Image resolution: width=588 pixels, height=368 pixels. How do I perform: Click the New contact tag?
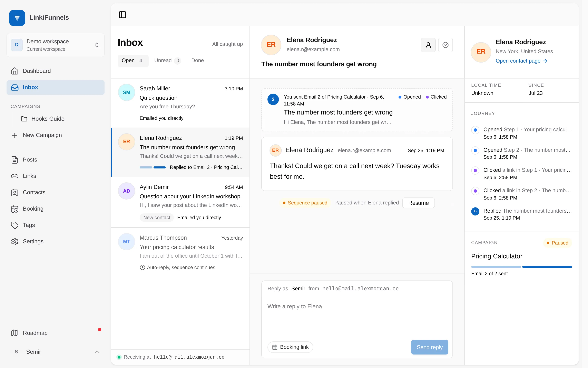(157, 218)
